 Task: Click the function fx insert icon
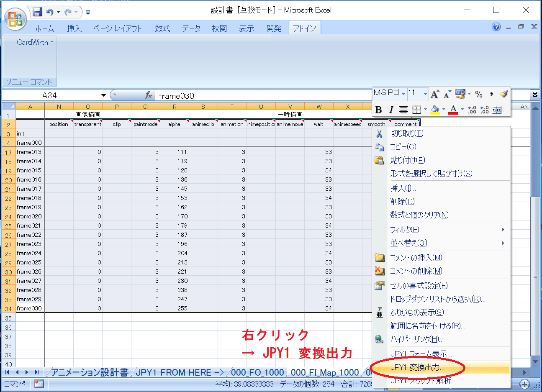pos(149,95)
